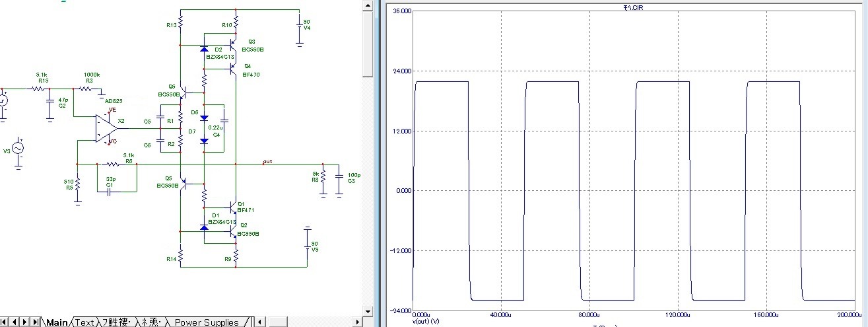Select the D2 zener diode label
The height and width of the screenshot is (327, 868).
point(218,50)
